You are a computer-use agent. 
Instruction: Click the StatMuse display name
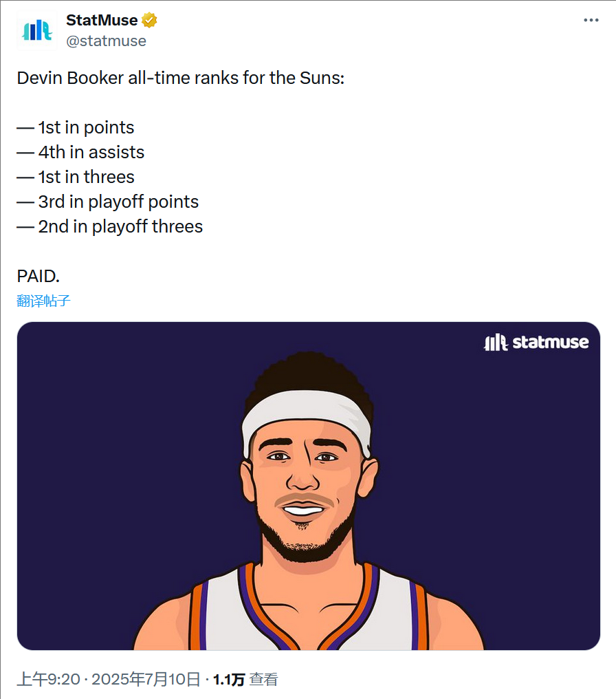(102, 20)
